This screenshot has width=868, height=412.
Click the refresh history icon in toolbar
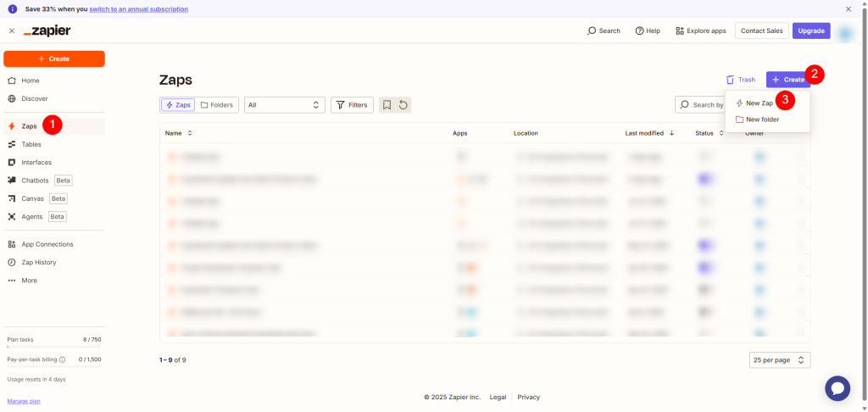(x=403, y=105)
